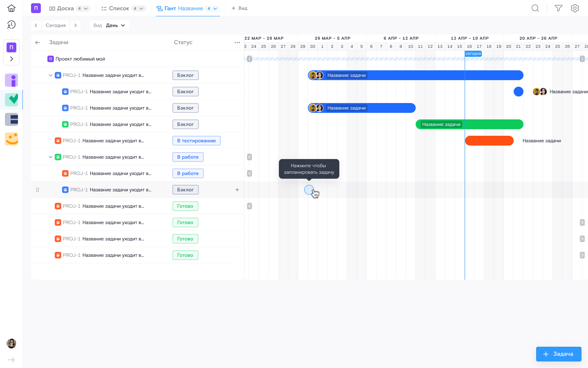Open the recent history clock icon
The height and width of the screenshot is (368, 588).
pos(11,25)
